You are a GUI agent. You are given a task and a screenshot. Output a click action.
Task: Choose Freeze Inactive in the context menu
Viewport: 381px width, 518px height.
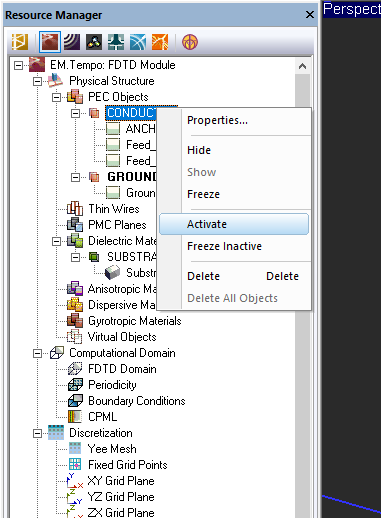click(x=235, y=246)
